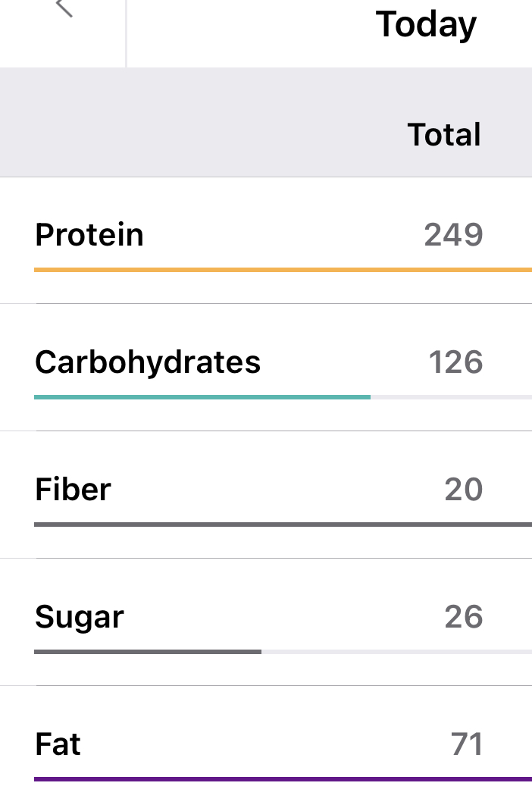Click the filled Sugar progress bar
Screen dimensions: 532x786
(147, 651)
